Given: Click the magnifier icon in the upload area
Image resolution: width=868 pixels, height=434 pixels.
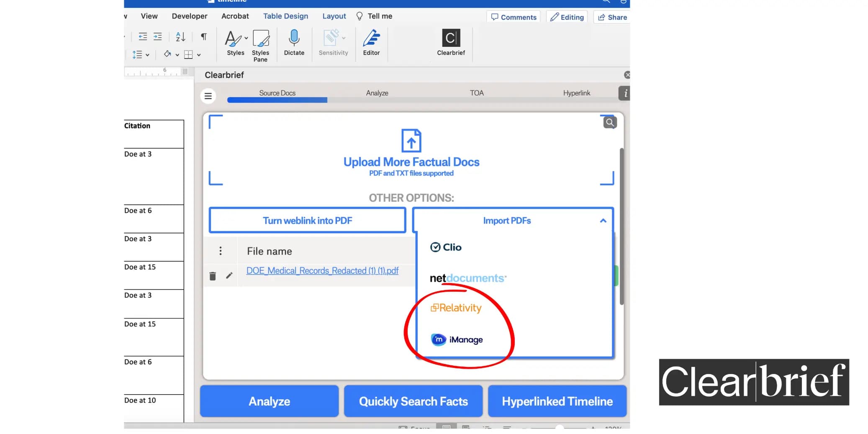Looking at the screenshot, I should (609, 122).
